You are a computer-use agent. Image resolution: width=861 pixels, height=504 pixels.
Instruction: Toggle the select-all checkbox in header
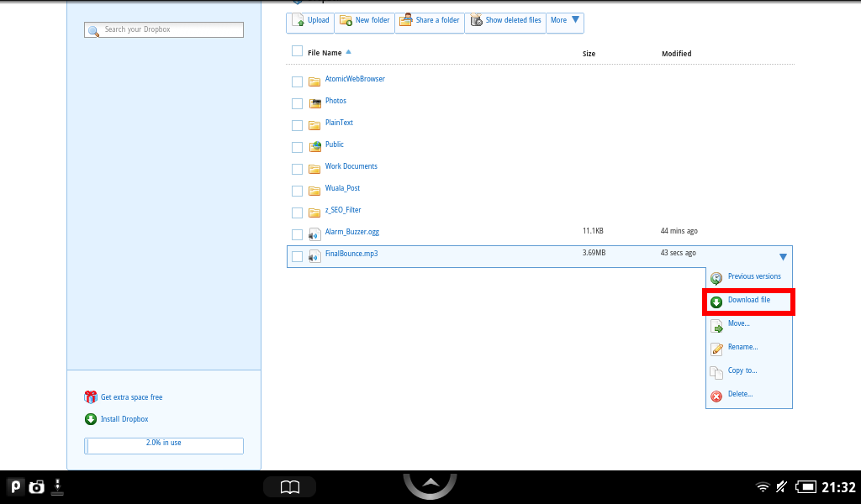[297, 51]
